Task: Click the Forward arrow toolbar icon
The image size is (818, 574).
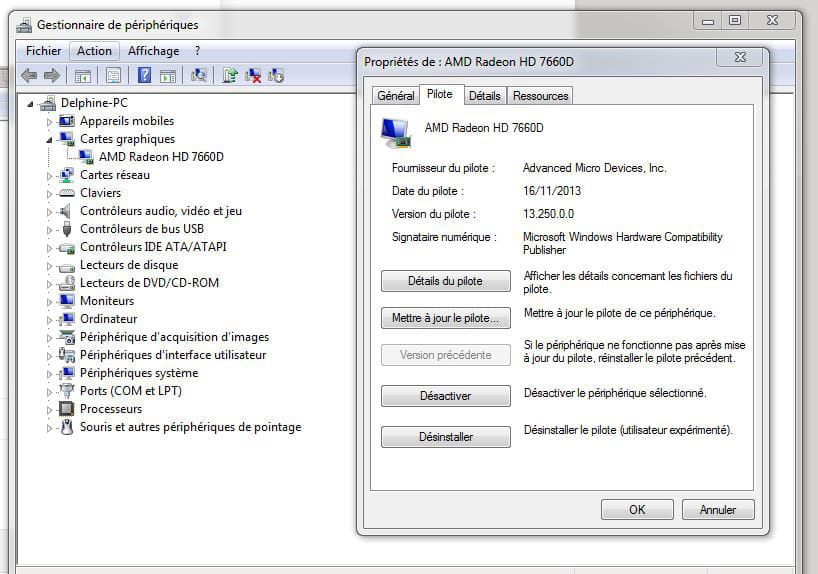Action: [51, 76]
